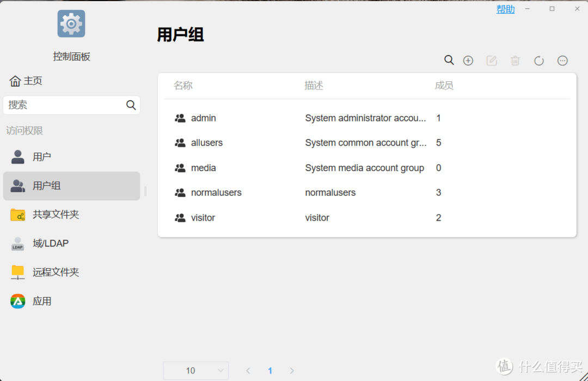The height and width of the screenshot is (381, 588).
Task: Click the 'System media account group' description
Action: [x=364, y=168]
